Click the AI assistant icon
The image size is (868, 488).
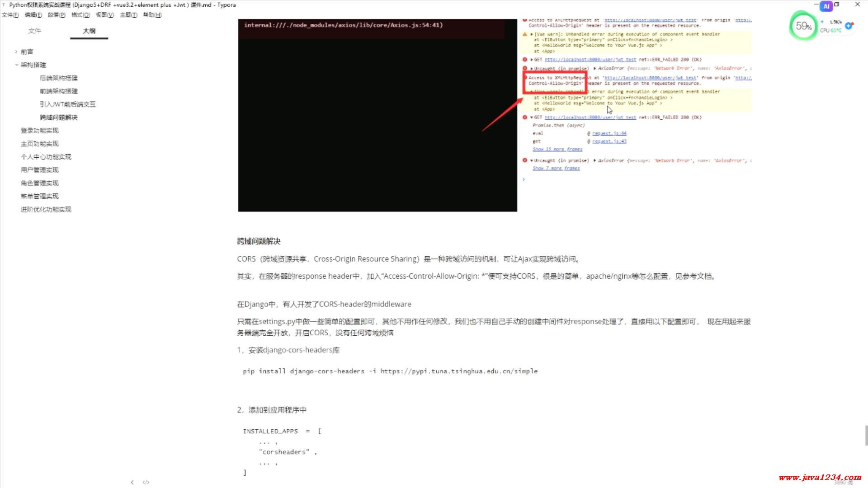[x=826, y=6]
